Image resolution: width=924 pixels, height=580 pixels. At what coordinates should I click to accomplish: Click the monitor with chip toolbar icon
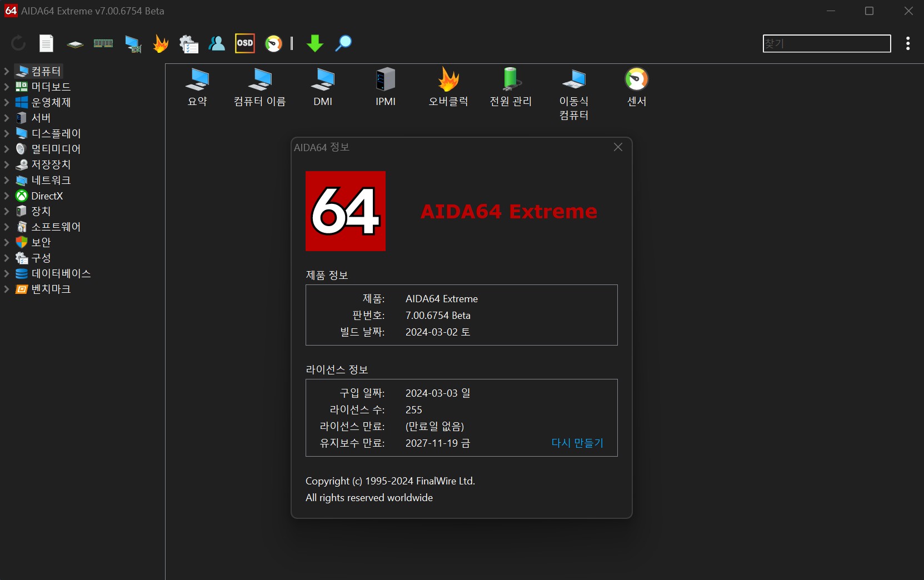(133, 44)
